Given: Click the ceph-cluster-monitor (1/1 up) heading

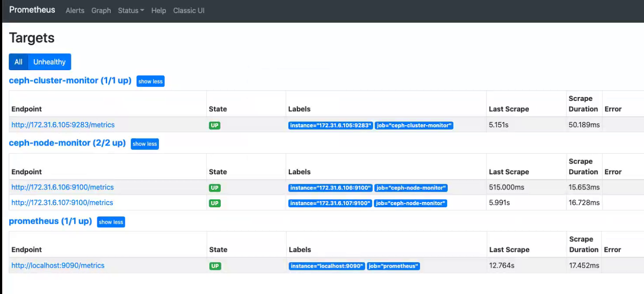Looking at the screenshot, I should (x=70, y=80).
